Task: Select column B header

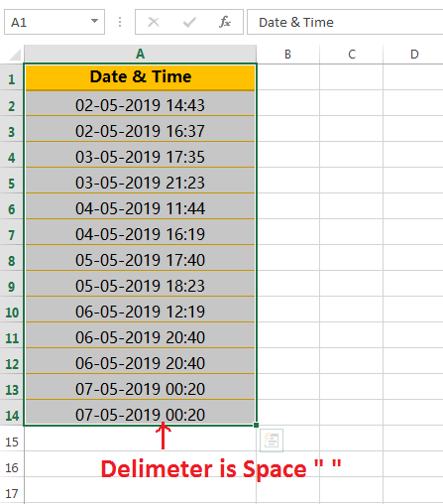Action: (x=287, y=54)
